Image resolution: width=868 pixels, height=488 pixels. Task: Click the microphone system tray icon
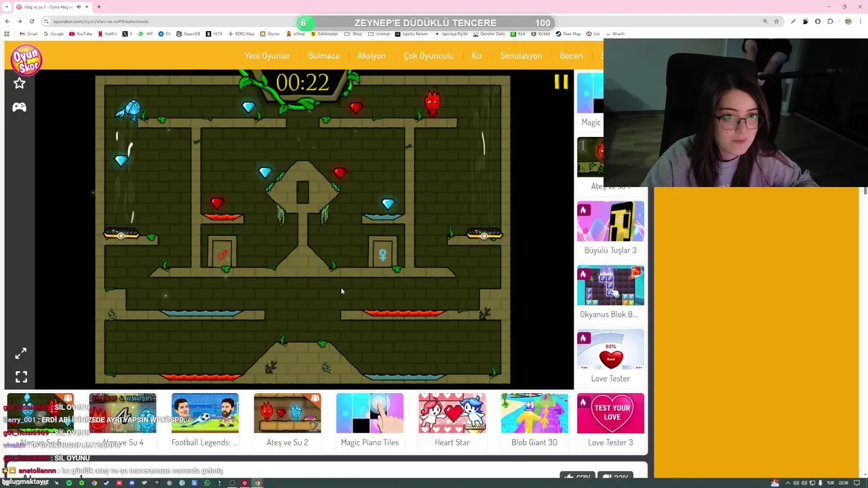[821, 483]
